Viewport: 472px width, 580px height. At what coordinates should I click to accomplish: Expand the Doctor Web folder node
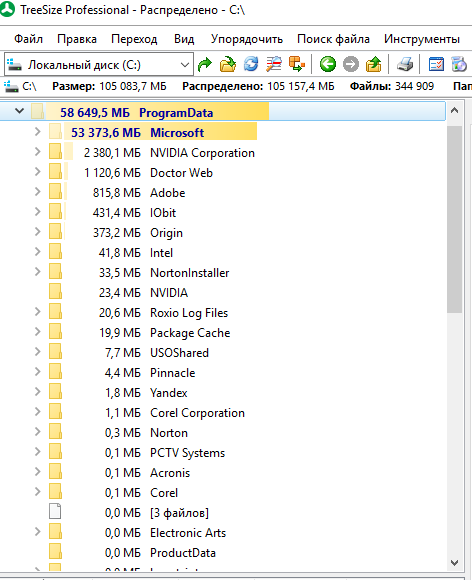[x=37, y=171]
